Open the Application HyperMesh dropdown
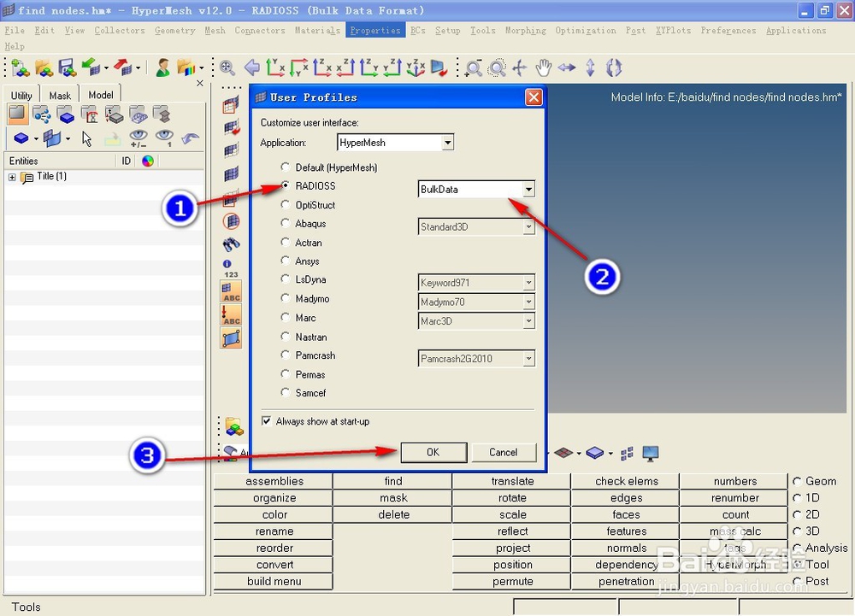 448,143
